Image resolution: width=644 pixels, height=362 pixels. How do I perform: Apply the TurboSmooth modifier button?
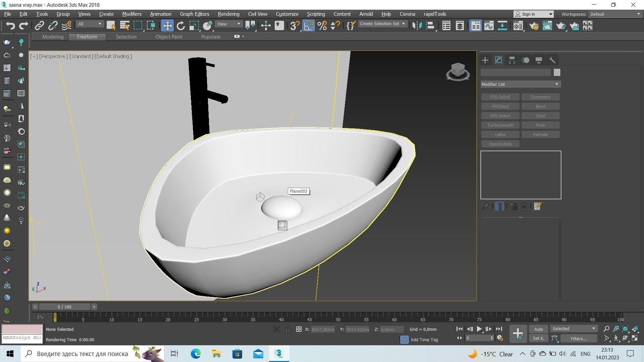pos(500,125)
